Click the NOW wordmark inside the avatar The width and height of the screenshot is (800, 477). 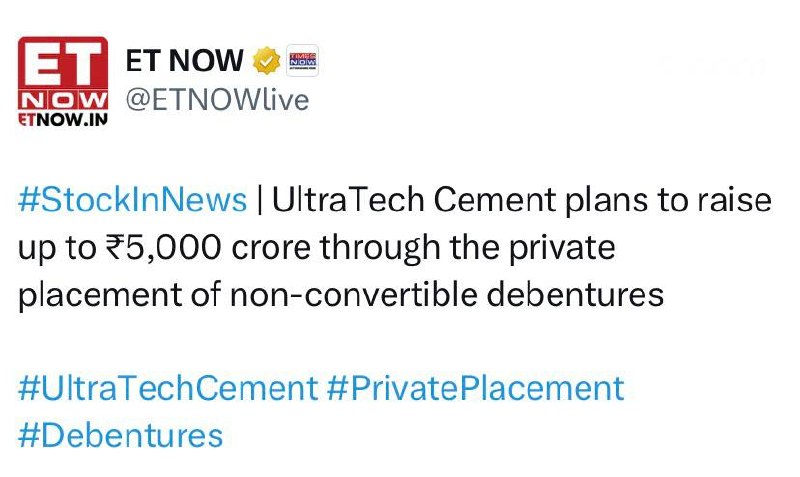point(63,101)
